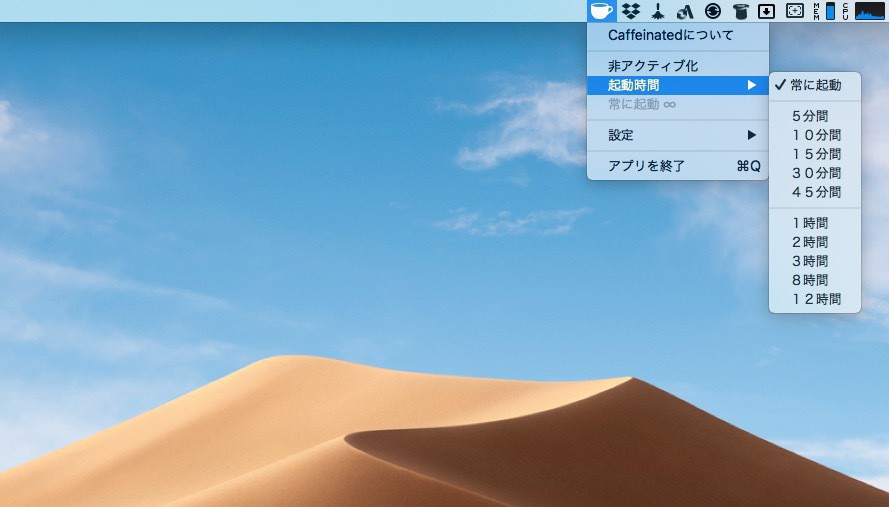The image size is (889, 507).
Task: Set duration to 30分間
Action: 815,173
